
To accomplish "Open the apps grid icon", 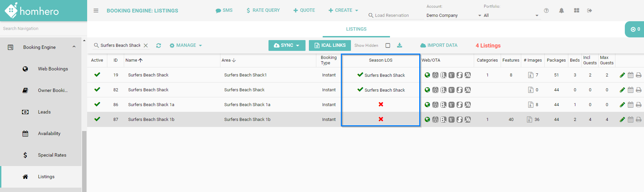I will coord(576,11).
